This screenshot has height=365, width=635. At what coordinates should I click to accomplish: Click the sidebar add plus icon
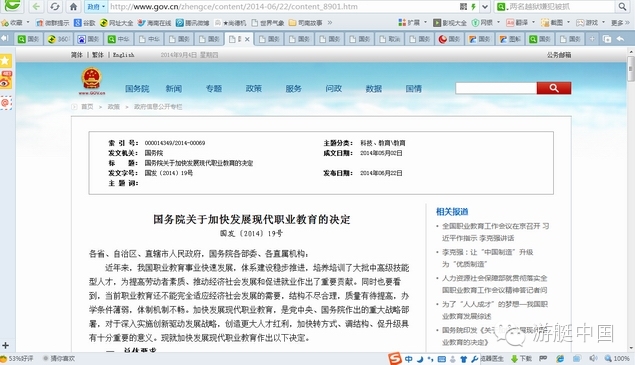point(5,346)
